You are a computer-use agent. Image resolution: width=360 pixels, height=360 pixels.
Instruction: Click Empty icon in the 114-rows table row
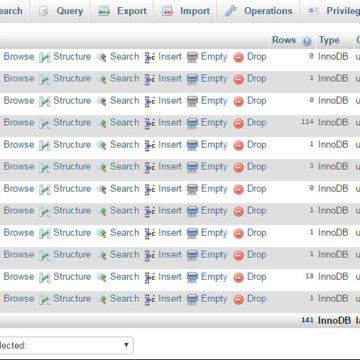click(192, 124)
